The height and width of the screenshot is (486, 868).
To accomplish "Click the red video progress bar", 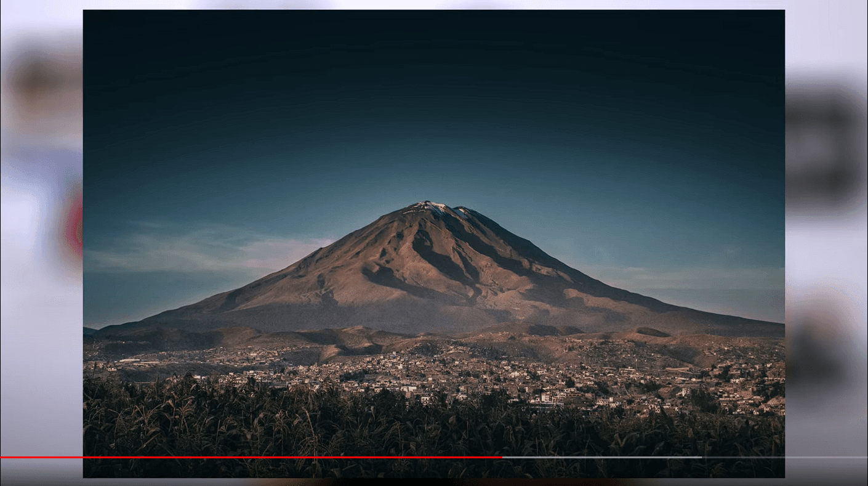I will pyautogui.click(x=251, y=457).
